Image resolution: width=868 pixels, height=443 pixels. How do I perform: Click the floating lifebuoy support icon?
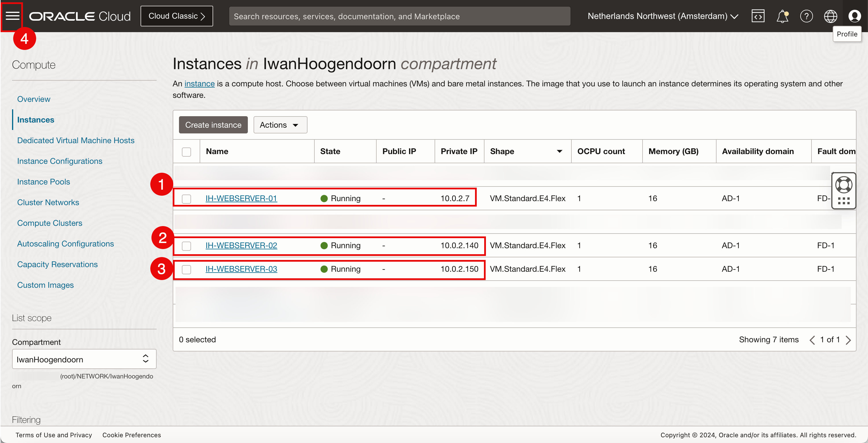pos(844,185)
